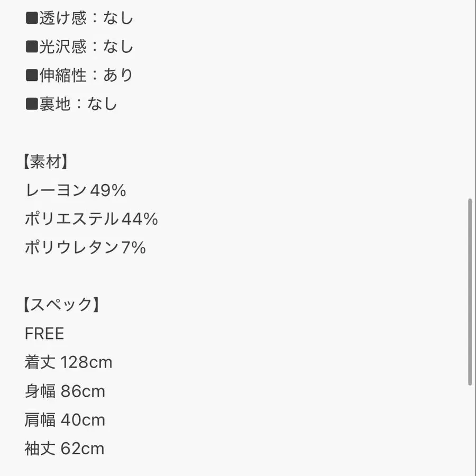The image size is (476, 476).
Task: Select the レーヨン 49% line
Action: click(x=75, y=190)
